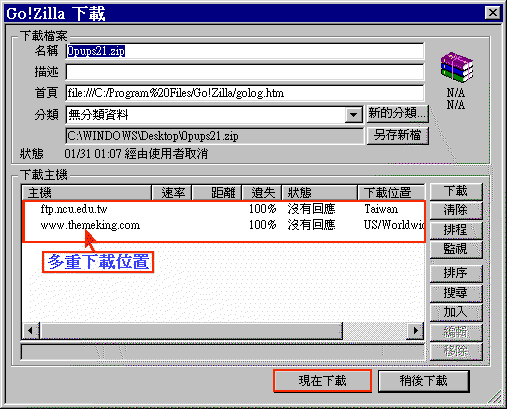Viewport: 507px width, 409px height.
Task: Click into the 描述 description field
Action: click(245, 72)
